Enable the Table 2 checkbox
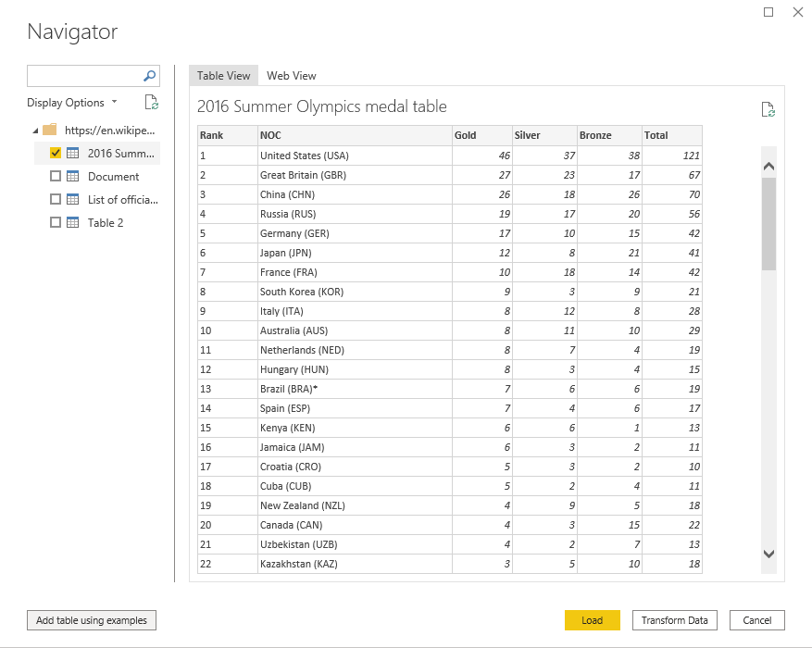The width and height of the screenshot is (812, 648). click(x=56, y=222)
